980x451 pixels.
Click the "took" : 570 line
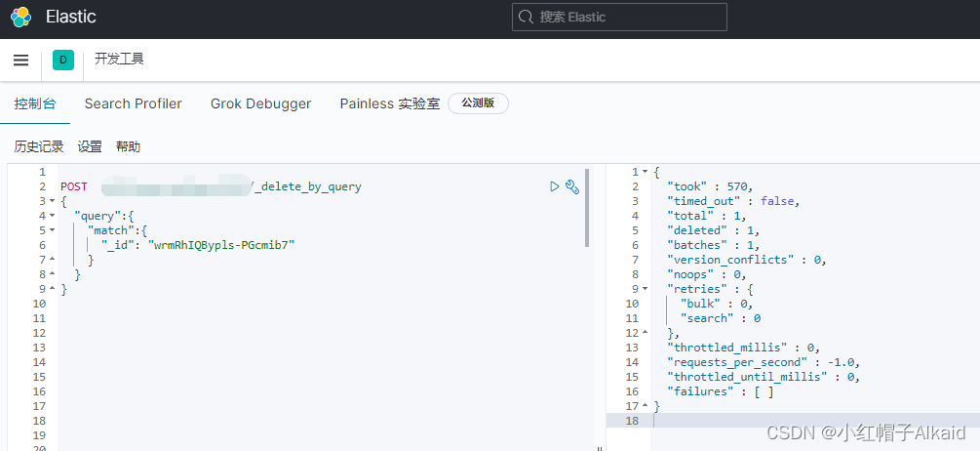[711, 186]
